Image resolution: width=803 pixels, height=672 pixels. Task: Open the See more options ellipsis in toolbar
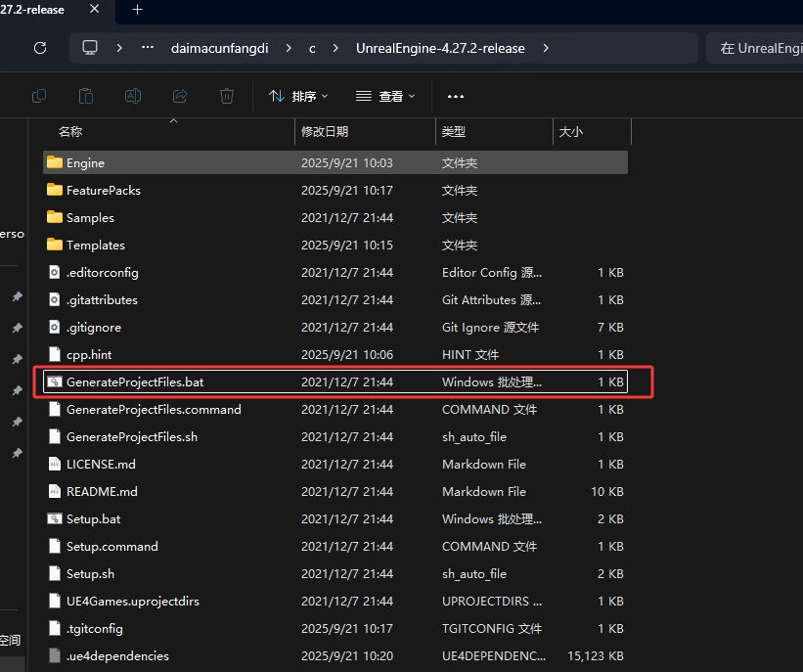coord(455,96)
